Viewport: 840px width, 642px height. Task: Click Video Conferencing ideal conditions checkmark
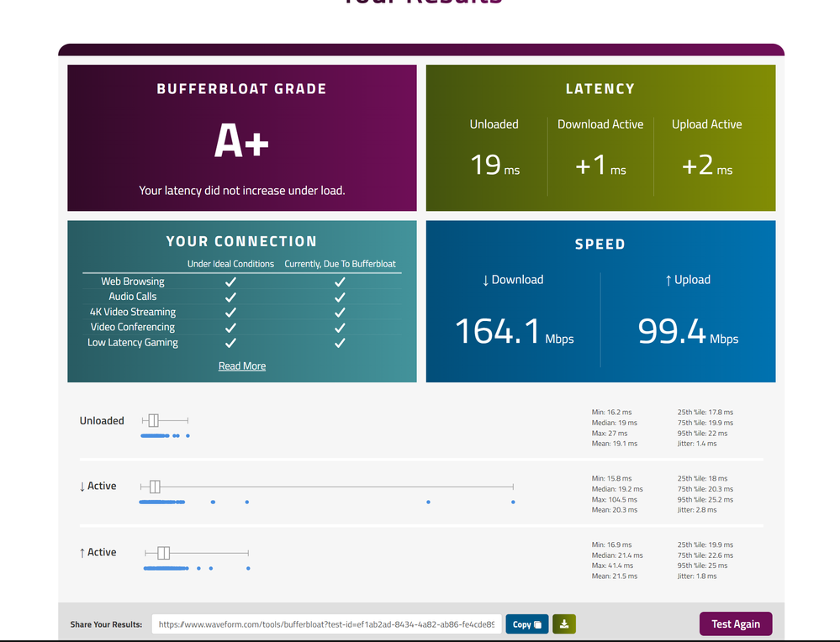tap(230, 328)
